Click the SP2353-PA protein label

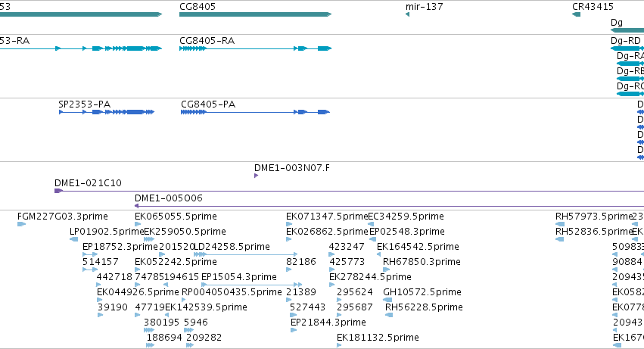[x=85, y=104]
